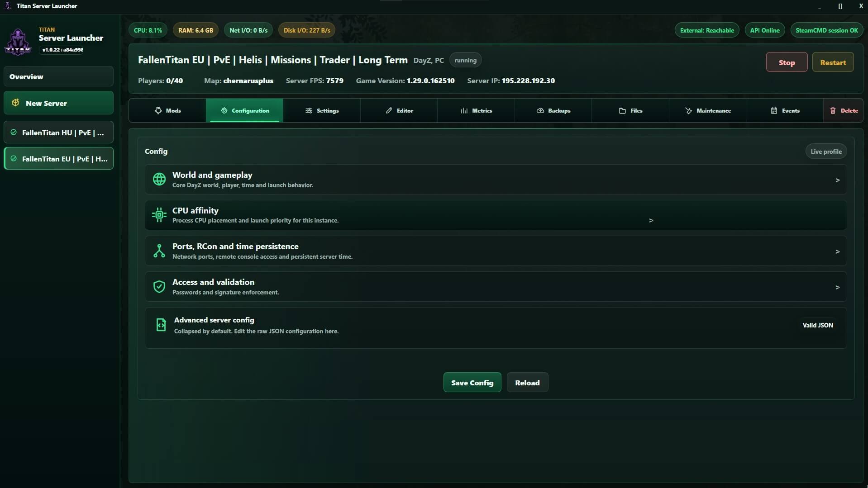Click the Metrics bar chart icon
The image size is (868, 488).
464,110
